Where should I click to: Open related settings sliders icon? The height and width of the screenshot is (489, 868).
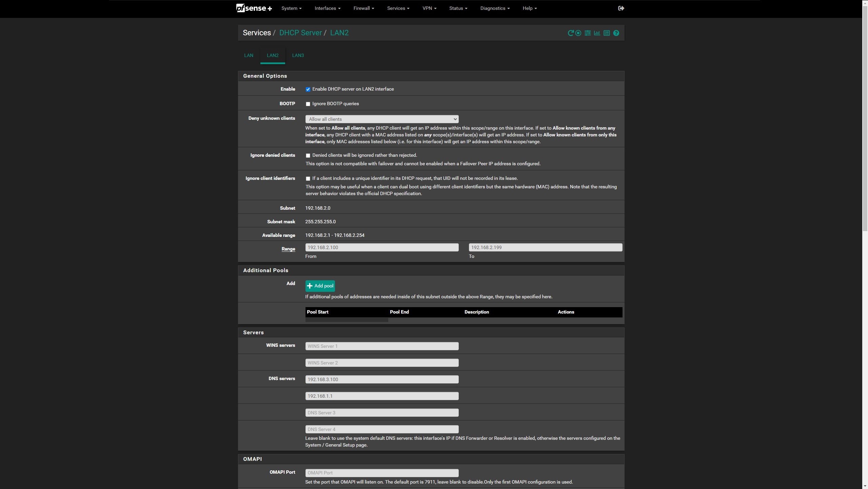coord(588,33)
